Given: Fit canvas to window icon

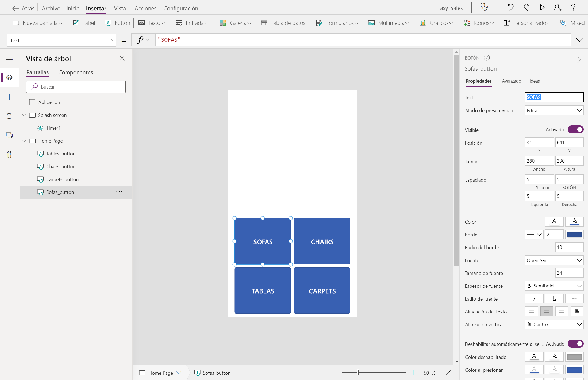Looking at the screenshot, I should coord(449,373).
